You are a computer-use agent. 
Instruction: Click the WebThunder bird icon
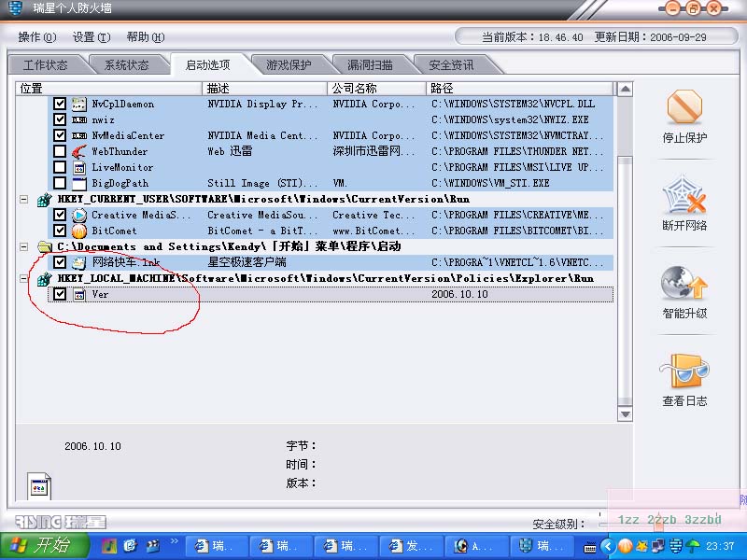(79, 151)
